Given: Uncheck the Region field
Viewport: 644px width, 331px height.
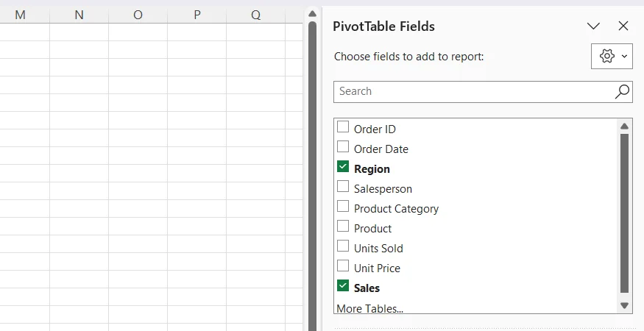Looking at the screenshot, I should point(343,166).
